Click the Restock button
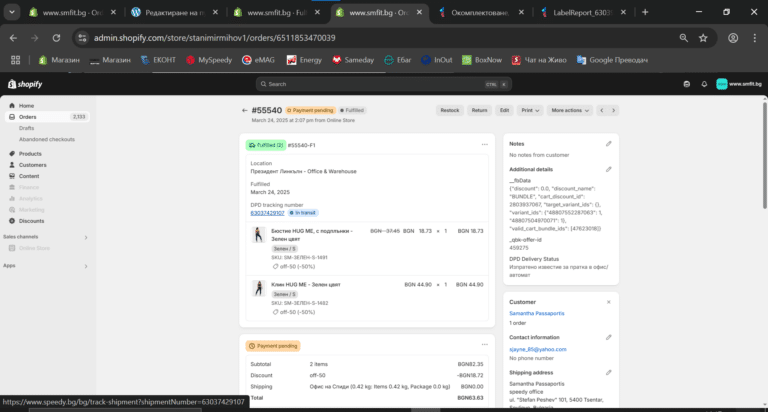Image resolution: width=768 pixels, height=412 pixels. [449, 110]
